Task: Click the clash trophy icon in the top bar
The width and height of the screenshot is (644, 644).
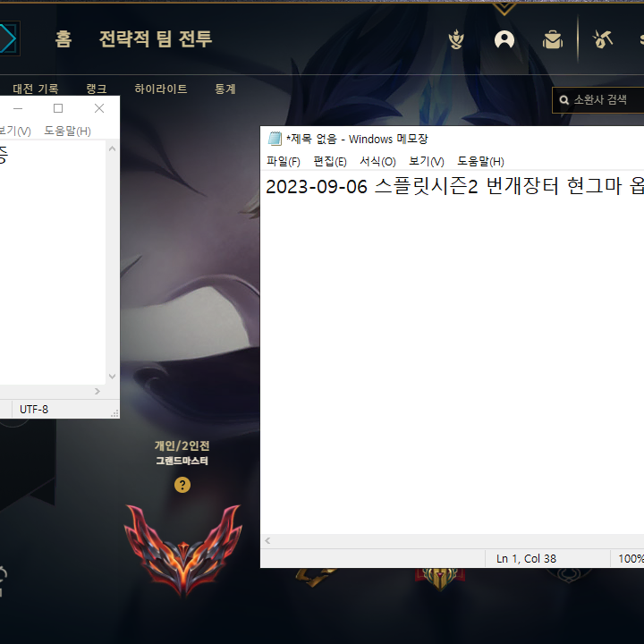Action: (x=456, y=40)
